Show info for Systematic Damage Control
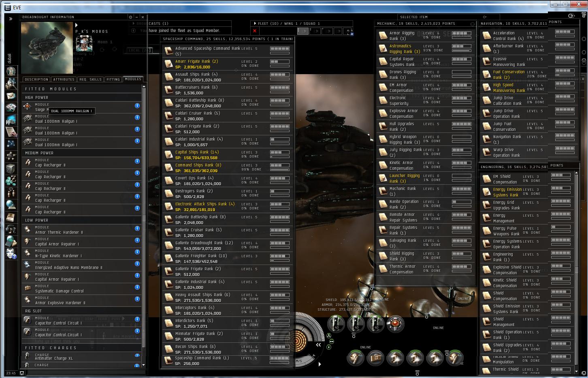This screenshot has height=378, width=588. click(137, 287)
